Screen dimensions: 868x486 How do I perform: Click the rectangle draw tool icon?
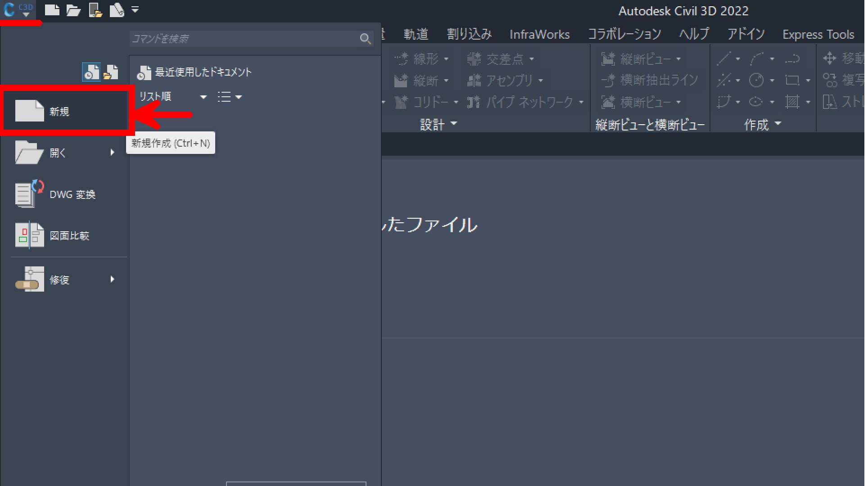[x=792, y=80]
